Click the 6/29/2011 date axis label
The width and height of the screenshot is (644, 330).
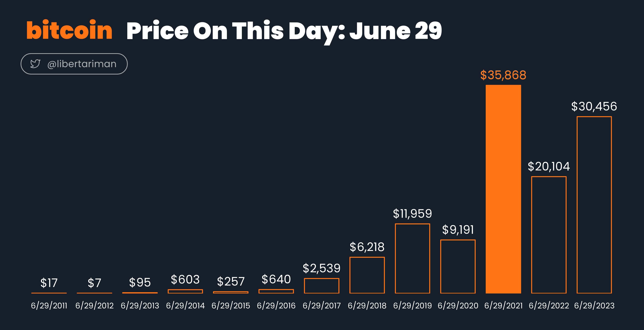pos(49,305)
